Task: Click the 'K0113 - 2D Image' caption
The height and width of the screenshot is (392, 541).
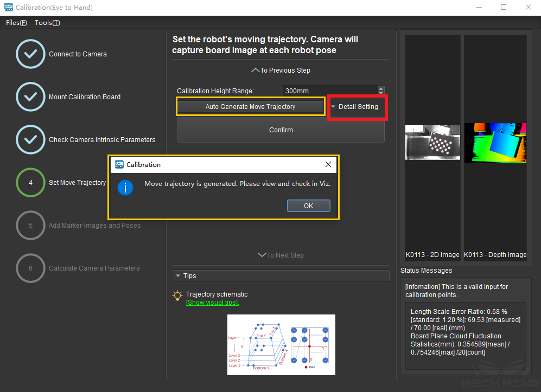Action: point(432,254)
